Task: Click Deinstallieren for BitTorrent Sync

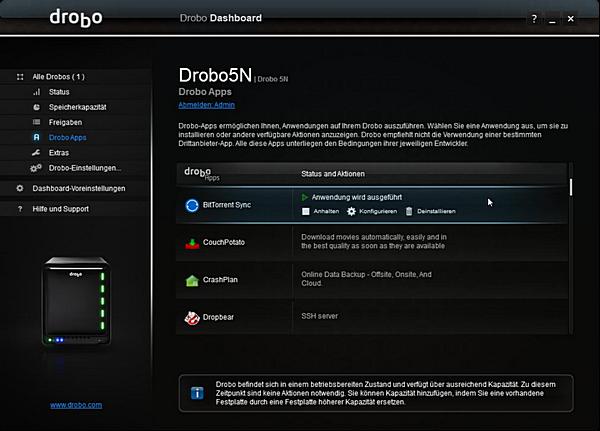Action: coord(436,211)
